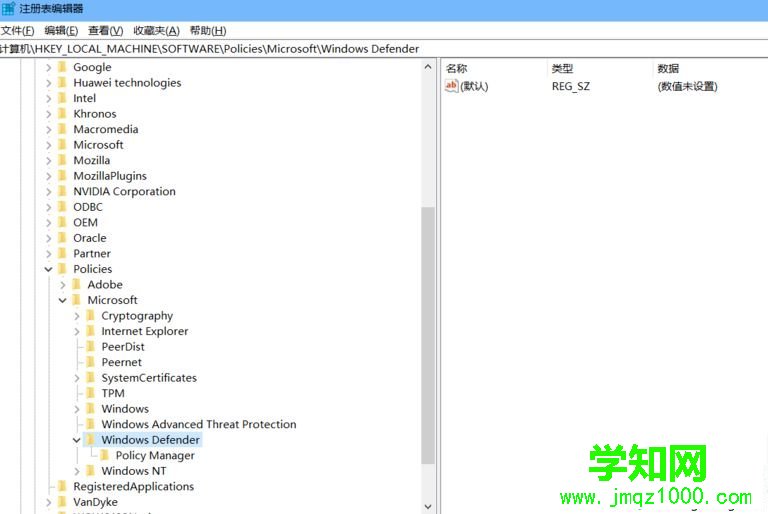Click the Policies folder icon
This screenshot has height=514, width=768.
62,269
